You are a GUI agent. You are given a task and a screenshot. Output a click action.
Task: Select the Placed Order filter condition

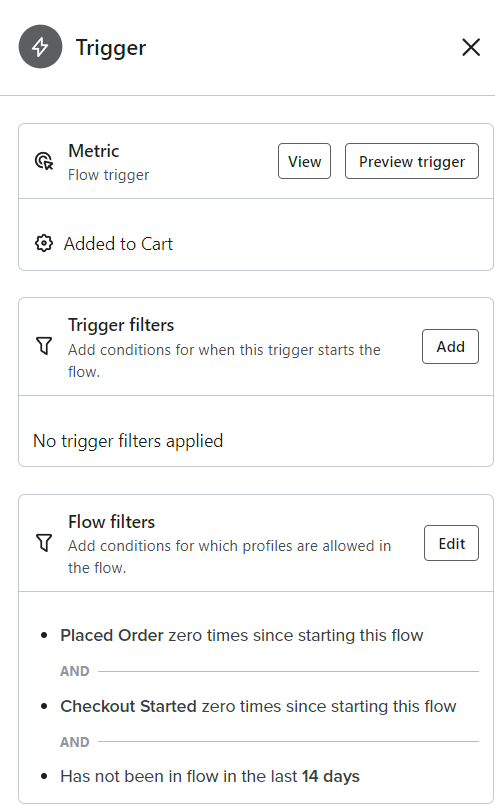point(242,635)
